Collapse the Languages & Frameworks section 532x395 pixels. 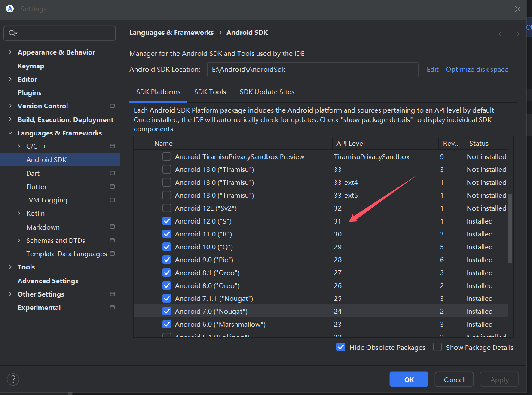(10, 133)
